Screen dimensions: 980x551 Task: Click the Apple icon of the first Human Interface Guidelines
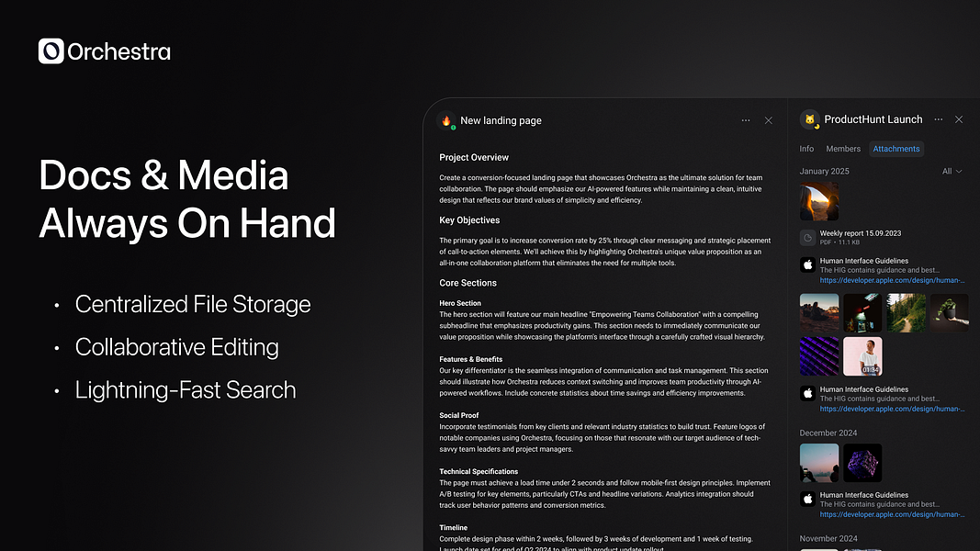pyautogui.click(x=807, y=264)
